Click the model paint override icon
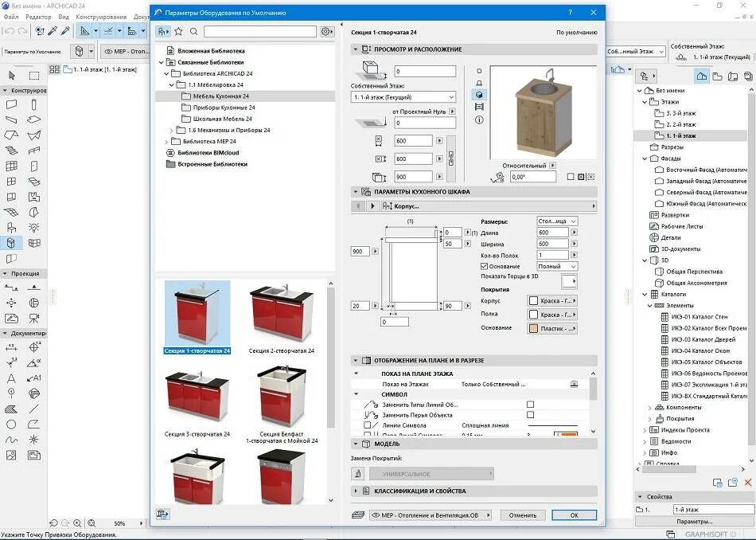The height and width of the screenshot is (540, 756). 358,474
